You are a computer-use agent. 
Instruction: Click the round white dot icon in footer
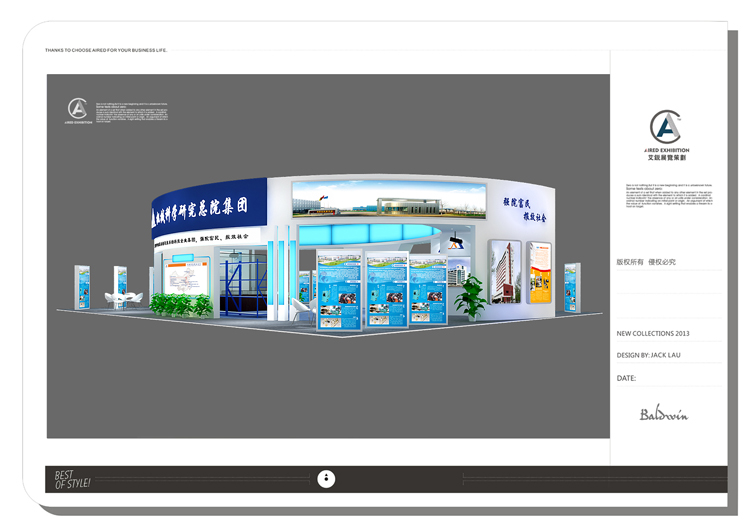tap(326, 479)
